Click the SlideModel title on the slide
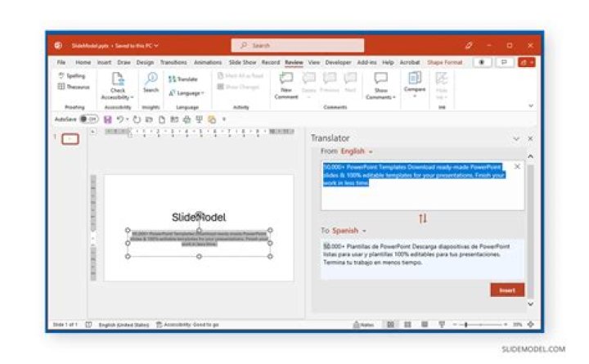The width and height of the screenshot is (589, 364). click(x=199, y=217)
